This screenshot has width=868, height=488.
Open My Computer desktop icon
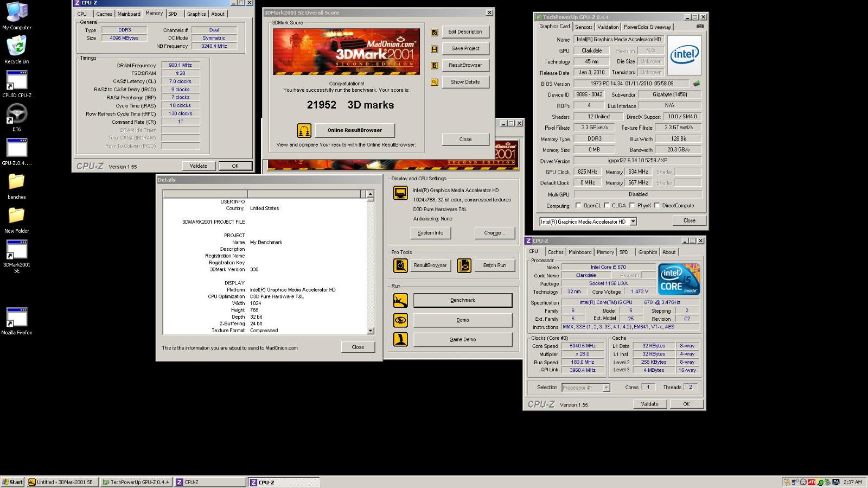pos(17,16)
